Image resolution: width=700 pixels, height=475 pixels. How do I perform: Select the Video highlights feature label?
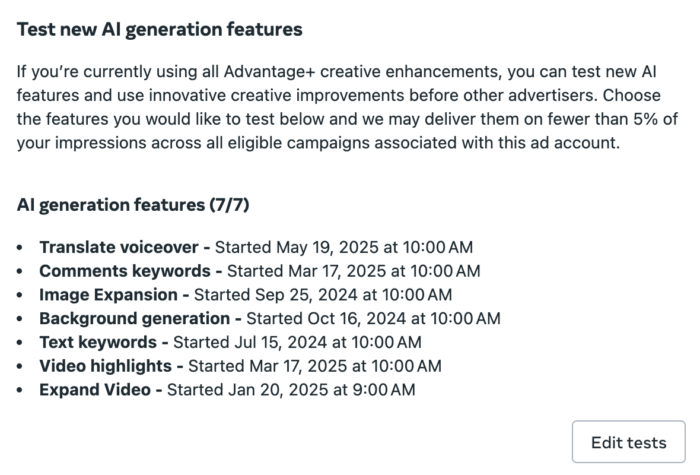106,367
